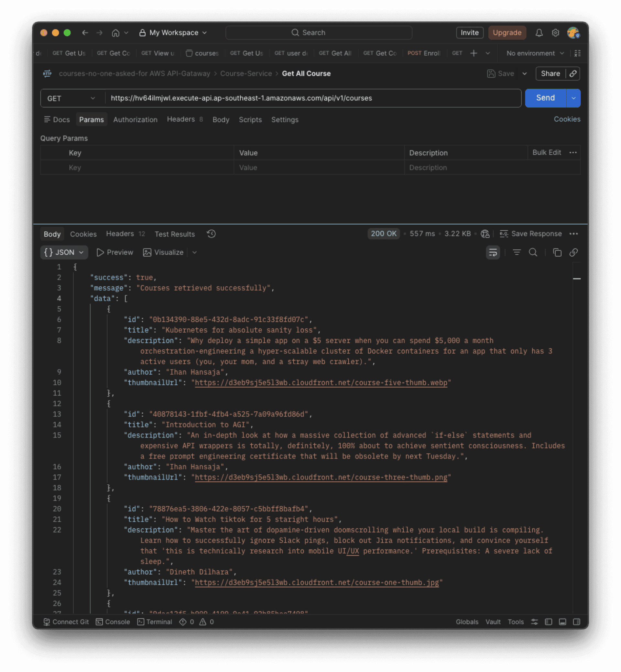Click the filter response icon
Image resolution: width=621 pixels, height=672 pixels.
(x=517, y=252)
